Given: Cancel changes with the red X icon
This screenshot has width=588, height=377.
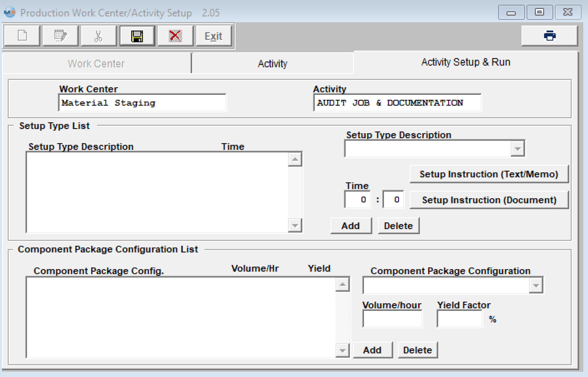Looking at the screenshot, I should coord(175,36).
